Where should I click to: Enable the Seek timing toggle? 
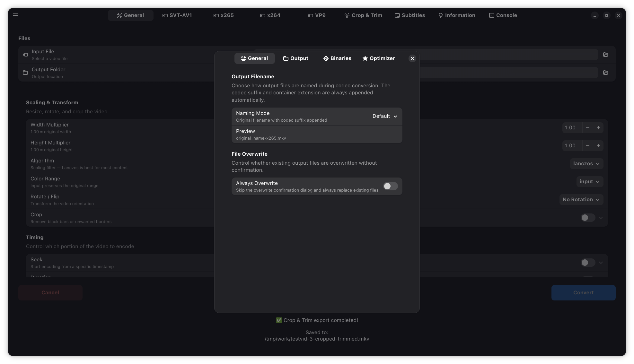[587, 263]
